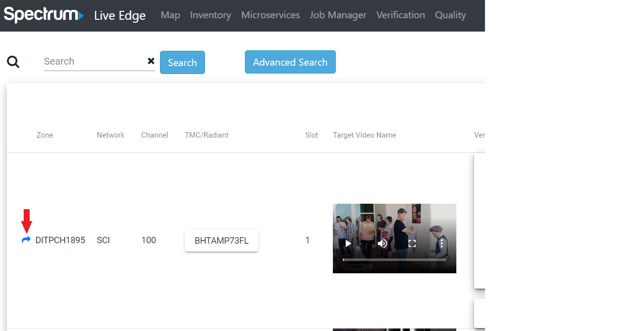The height and width of the screenshot is (331, 644).
Task: Click the Spectrum logo
Action: click(43, 15)
